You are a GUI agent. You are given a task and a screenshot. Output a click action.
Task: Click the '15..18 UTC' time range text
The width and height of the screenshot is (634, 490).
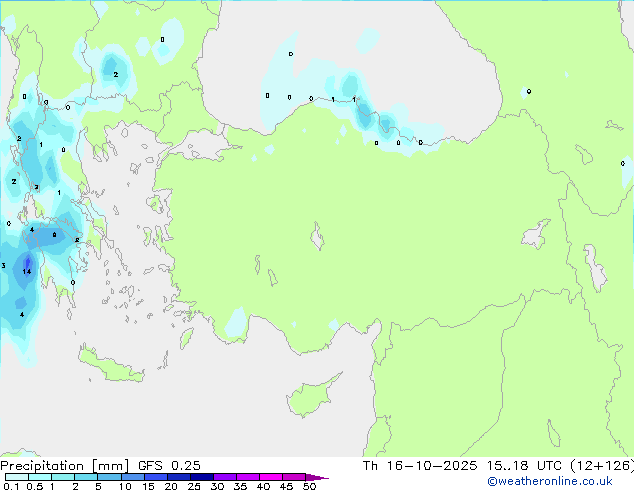[524, 466]
